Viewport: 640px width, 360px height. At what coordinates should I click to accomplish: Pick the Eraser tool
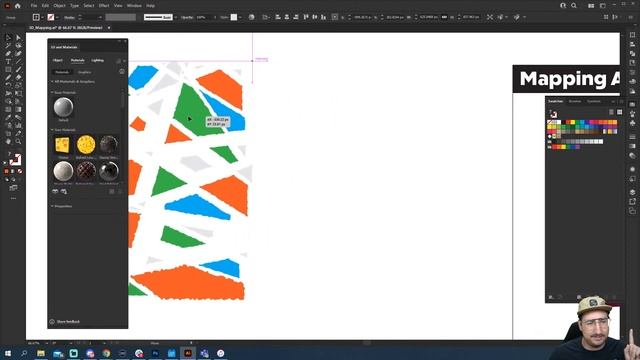pyautogui.click(x=18, y=78)
